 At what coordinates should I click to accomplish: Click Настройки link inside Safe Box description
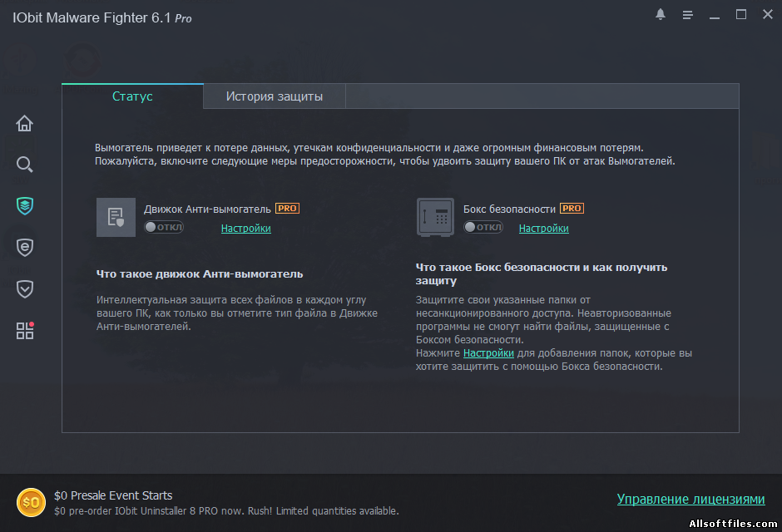pyautogui.click(x=488, y=353)
